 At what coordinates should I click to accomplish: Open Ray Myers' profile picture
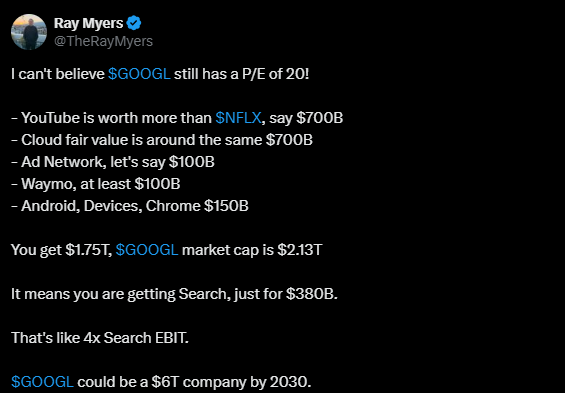[x=29, y=32]
